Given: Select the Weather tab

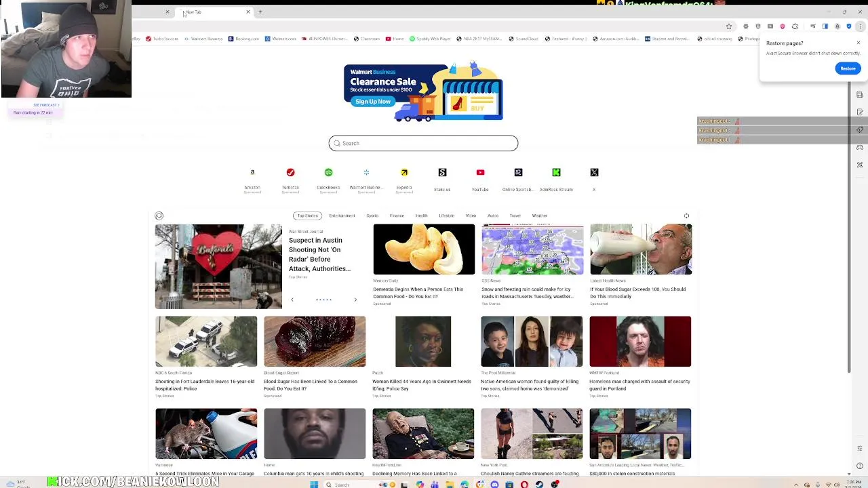Looking at the screenshot, I should (540, 216).
